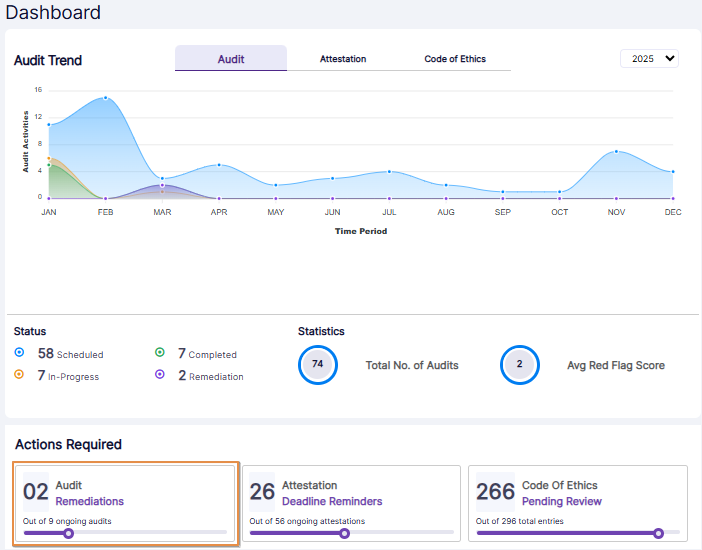Image resolution: width=702 pixels, height=550 pixels.
Task: Click the orange In-Progress status icon
Action: point(20,375)
